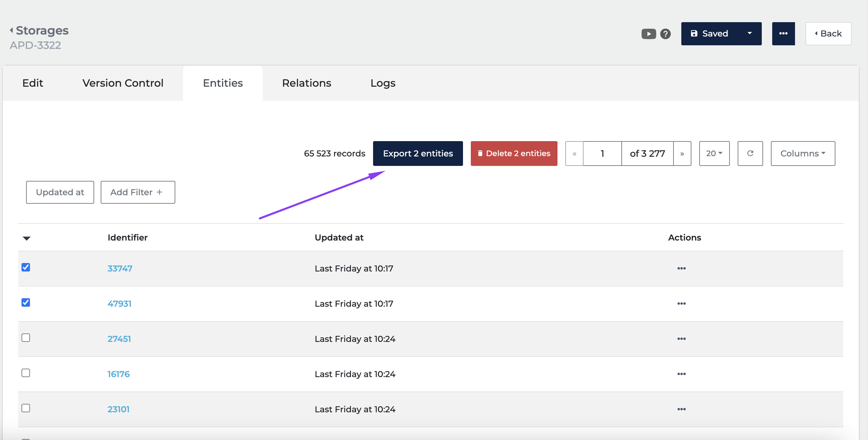Go back with the Back button
The height and width of the screenshot is (440, 868).
click(828, 34)
